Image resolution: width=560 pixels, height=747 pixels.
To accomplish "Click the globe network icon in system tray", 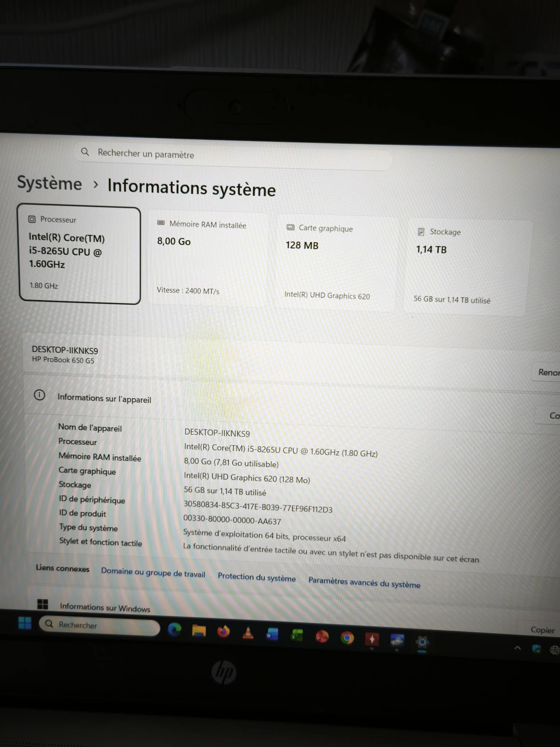I will tap(555, 650).
